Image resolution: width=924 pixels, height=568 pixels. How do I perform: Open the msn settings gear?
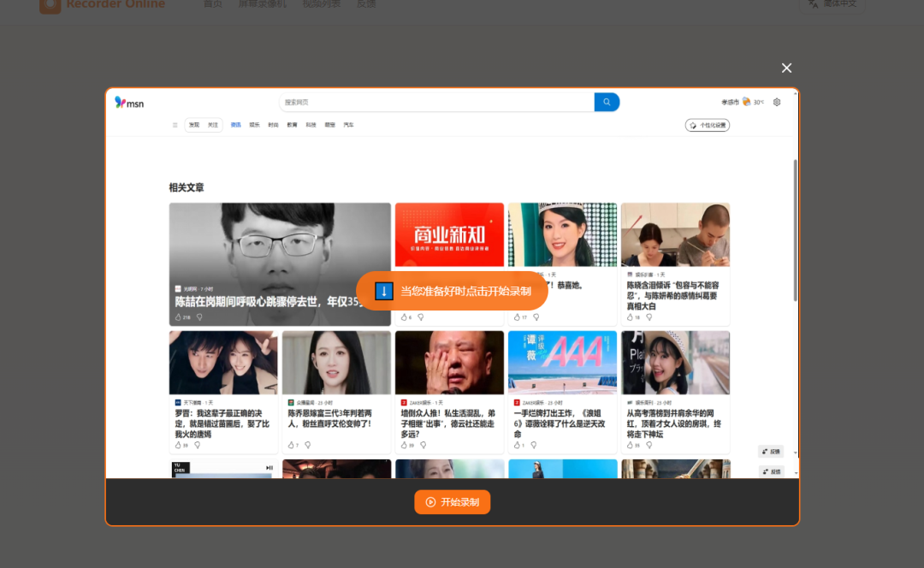pos(777,102)
